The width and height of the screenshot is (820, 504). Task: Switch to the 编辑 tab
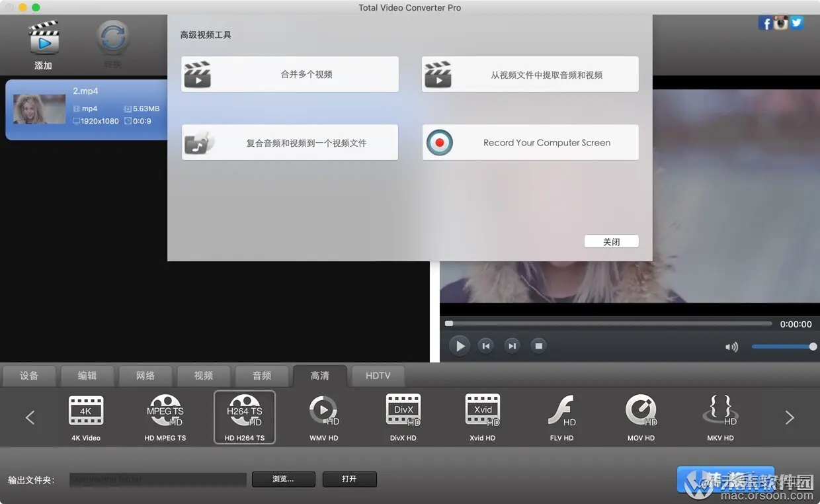(87, 376)
